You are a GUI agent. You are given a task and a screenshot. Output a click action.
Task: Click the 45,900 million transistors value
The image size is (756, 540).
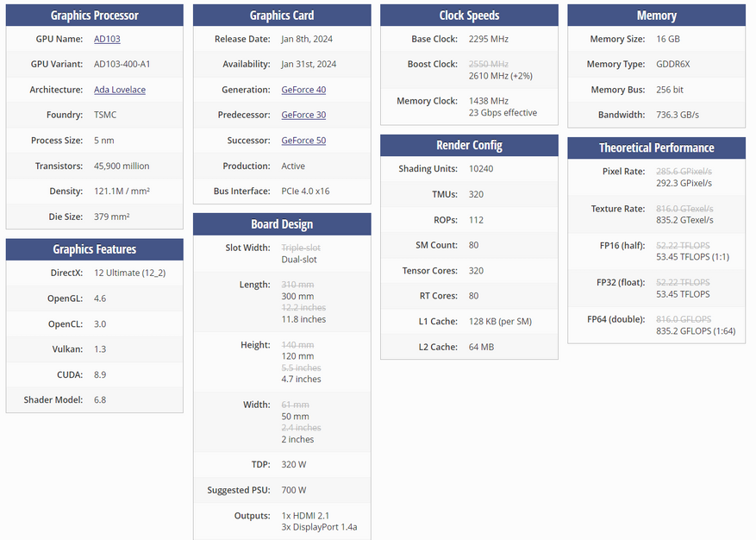coord(122,166)
